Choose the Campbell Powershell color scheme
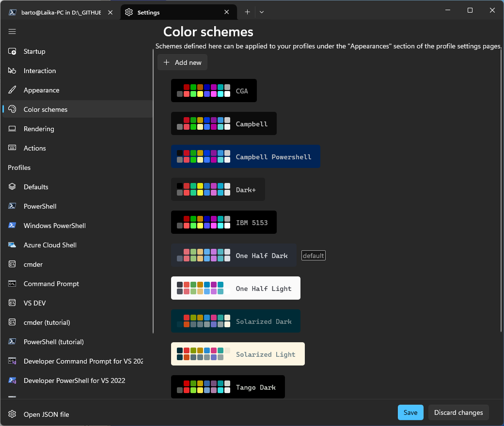The image size is (504, 426). [245, 157]
